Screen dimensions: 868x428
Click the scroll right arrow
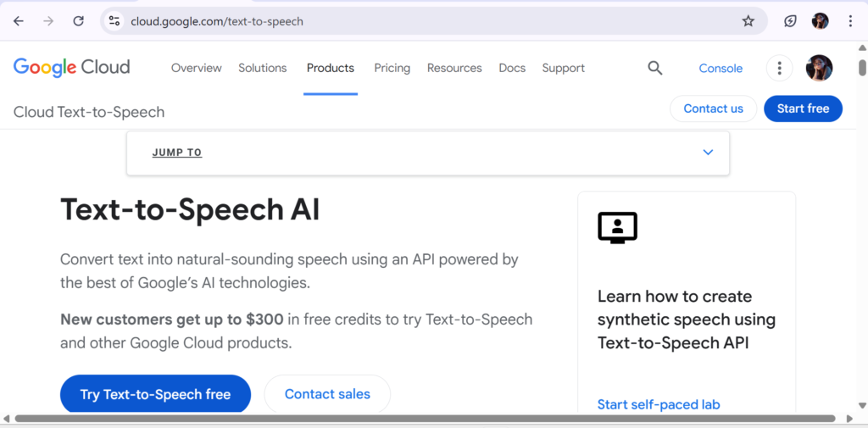click(x=849, y=419)
